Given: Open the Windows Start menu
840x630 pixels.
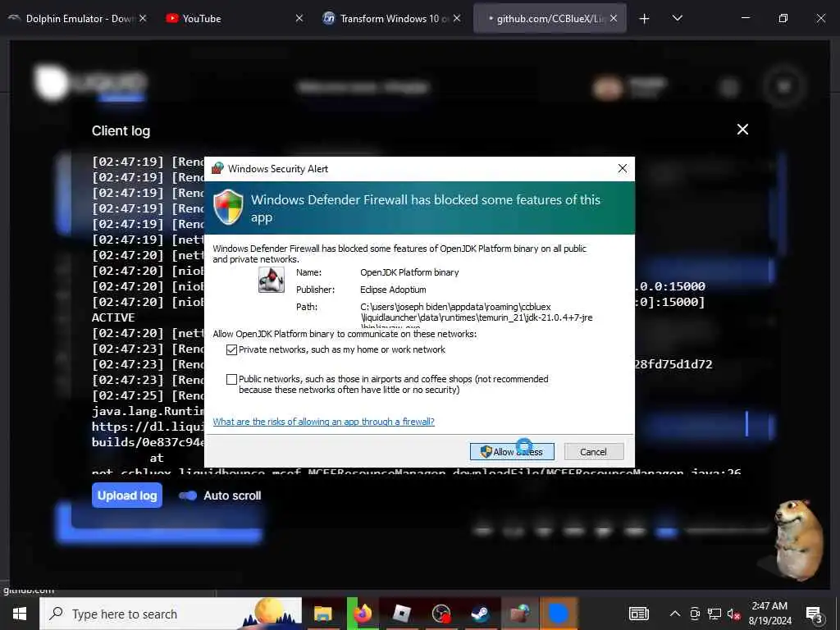Looking at the screenshot, I should 20,614.
